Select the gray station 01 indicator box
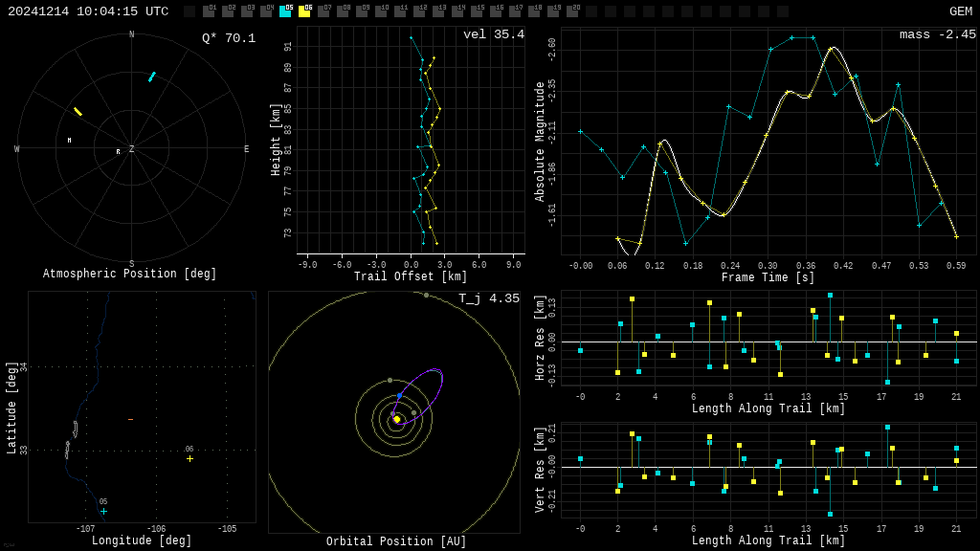 click(209, 11)
